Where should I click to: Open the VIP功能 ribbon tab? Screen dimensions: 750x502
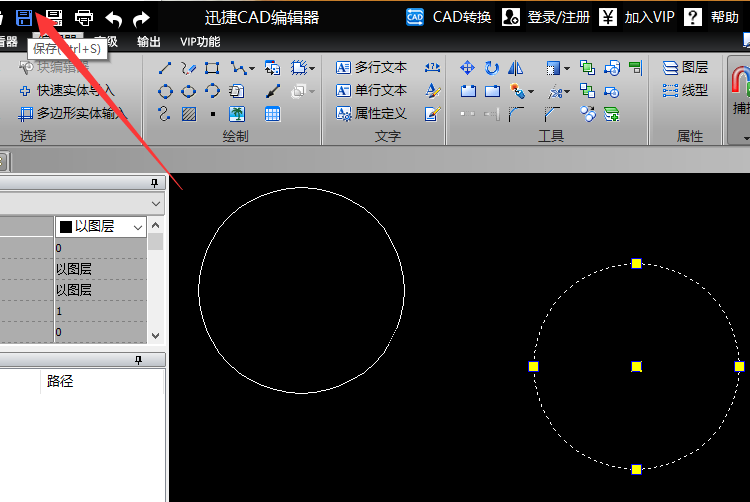pos(200,42)
